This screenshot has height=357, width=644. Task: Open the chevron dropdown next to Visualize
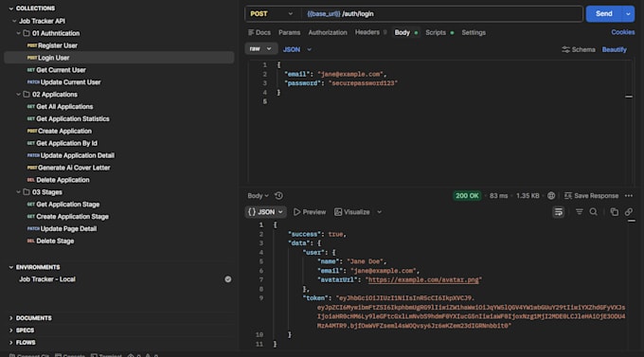coord(379,212)
